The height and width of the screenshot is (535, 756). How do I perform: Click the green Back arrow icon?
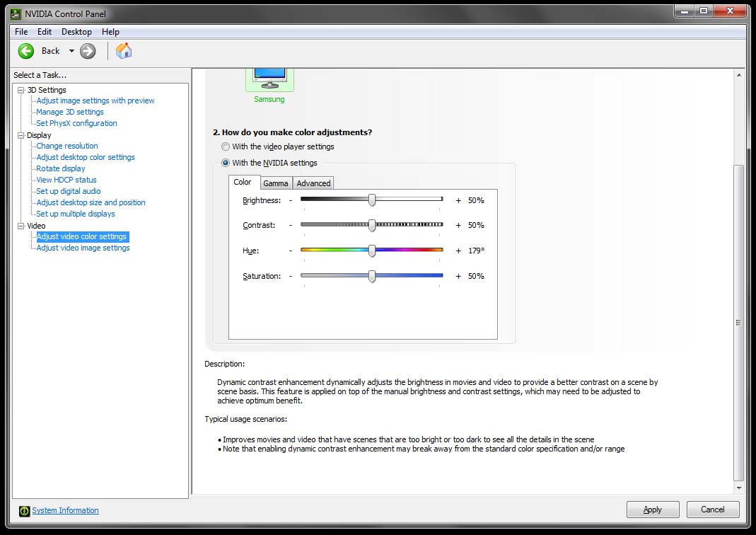[26, 50]
